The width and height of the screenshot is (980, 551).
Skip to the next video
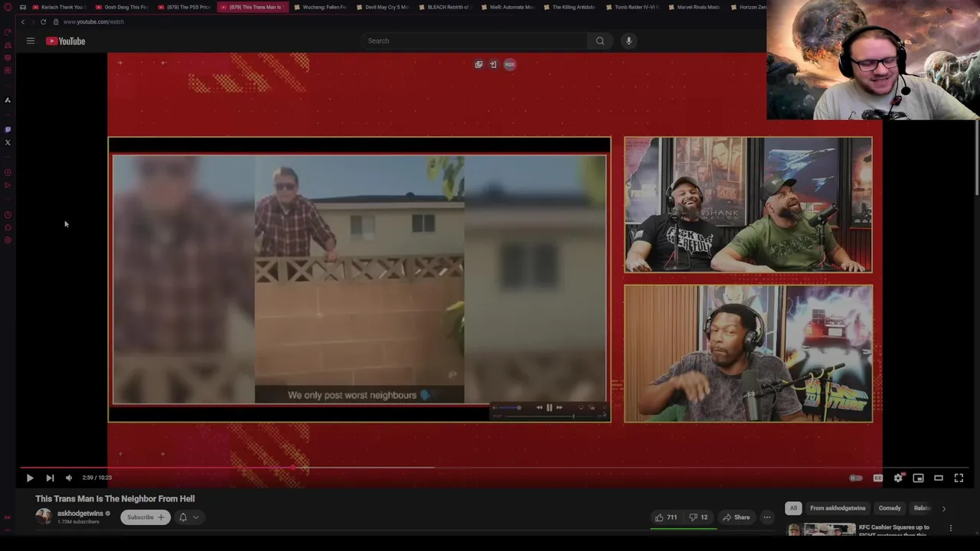[50, 478]
